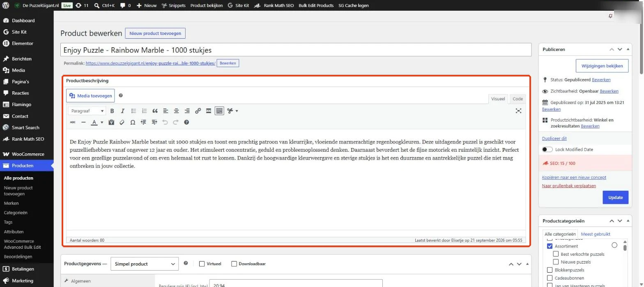Check the Nieuwe puzzels category
644x287 pixels.
point(556,262)
